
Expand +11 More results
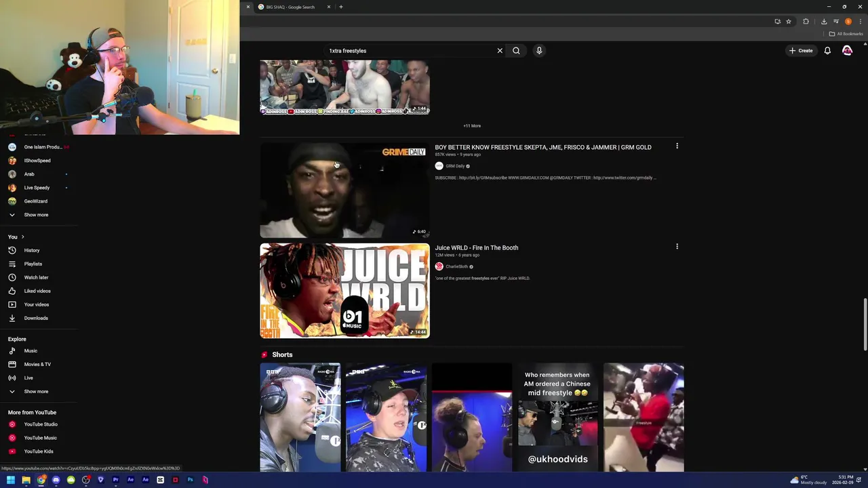tap(472, 126)
